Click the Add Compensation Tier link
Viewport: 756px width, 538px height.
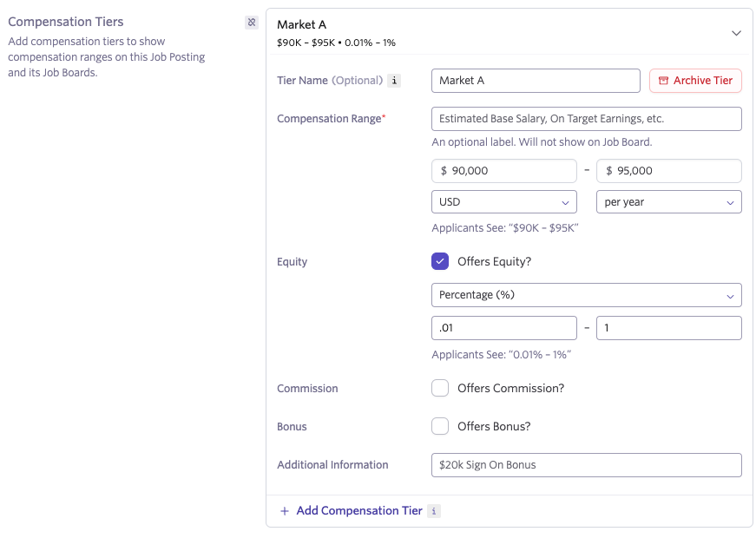pyautogui.click(x=359, y=511)
